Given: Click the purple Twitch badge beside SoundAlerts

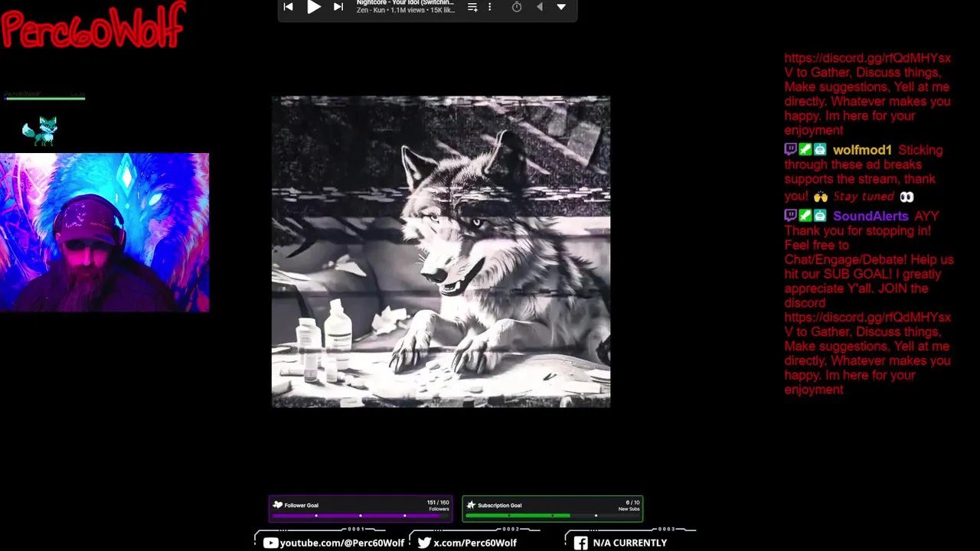Looking at the screenshot, I should [x=790, y=216].
